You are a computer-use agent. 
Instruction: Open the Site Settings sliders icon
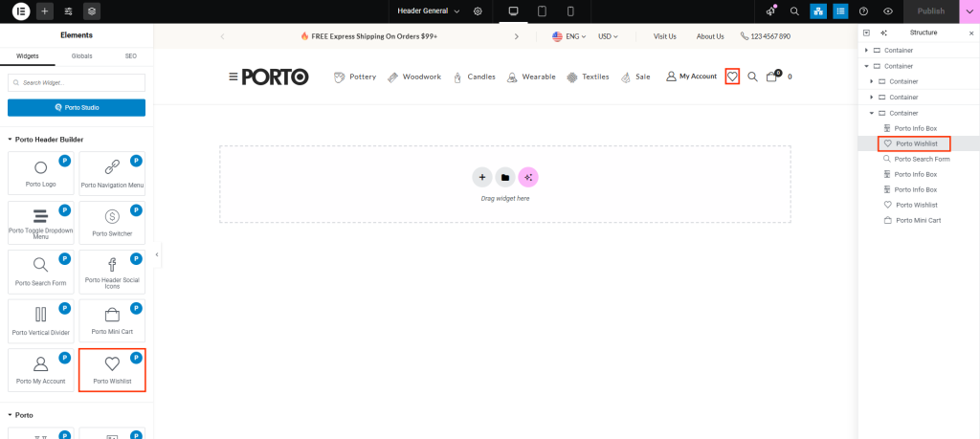[x=68, y=11]
